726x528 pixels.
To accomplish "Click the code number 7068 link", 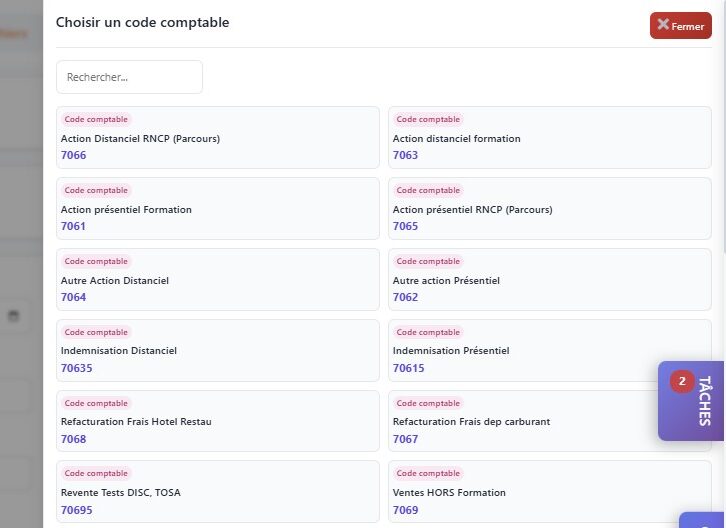I will tap(74, 439).
